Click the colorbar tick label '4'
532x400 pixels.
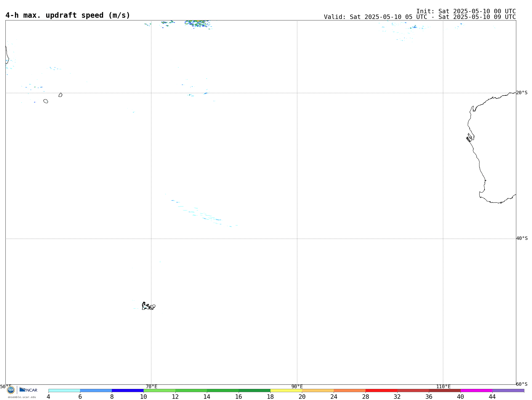49,397
